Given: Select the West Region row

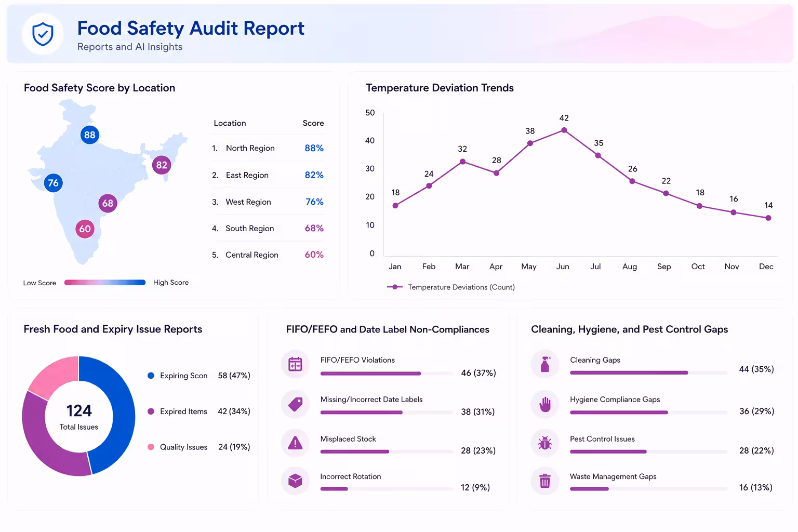Looking at the screenshot, I should pos(268,202).
